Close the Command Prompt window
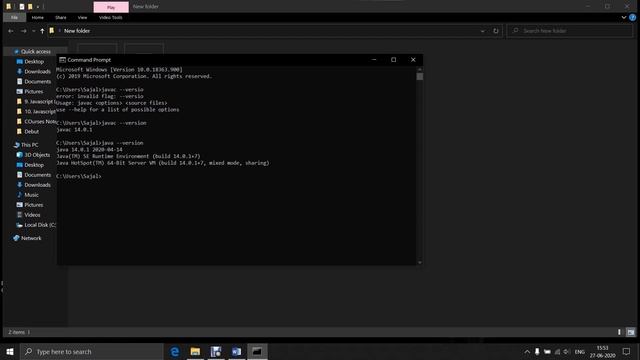Viewport: 640px width, 360px height. (x=413, y=60)
